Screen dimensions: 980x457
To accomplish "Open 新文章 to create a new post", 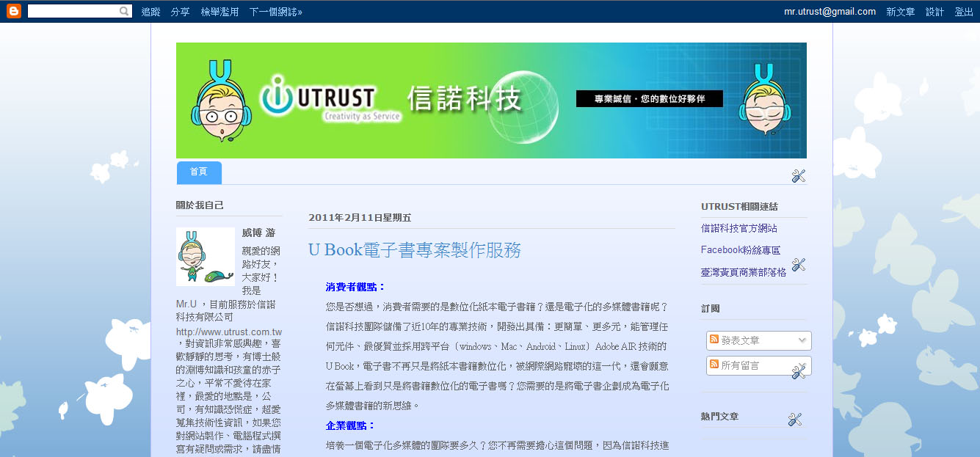I will [901, 12].
